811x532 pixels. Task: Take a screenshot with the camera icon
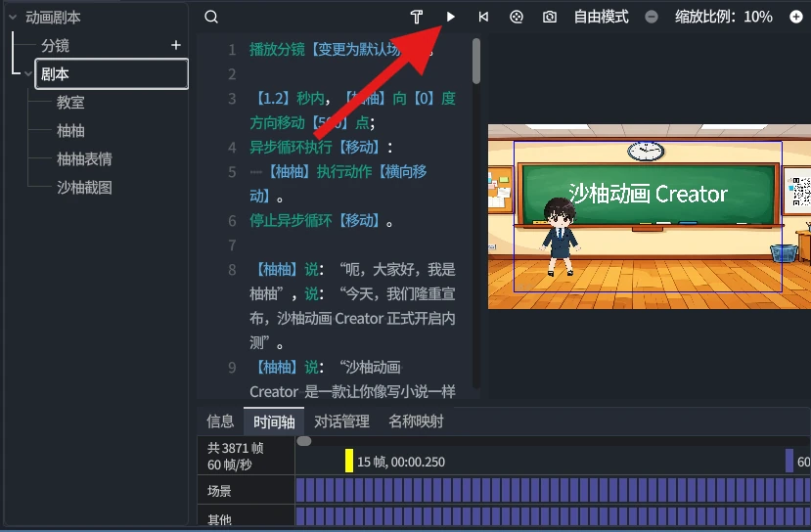[549, 17]
